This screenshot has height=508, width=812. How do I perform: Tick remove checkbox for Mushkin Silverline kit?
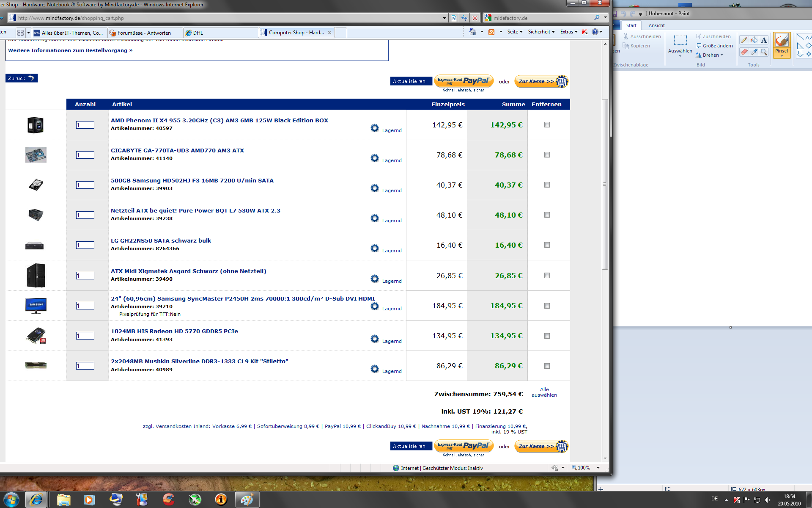547,366
